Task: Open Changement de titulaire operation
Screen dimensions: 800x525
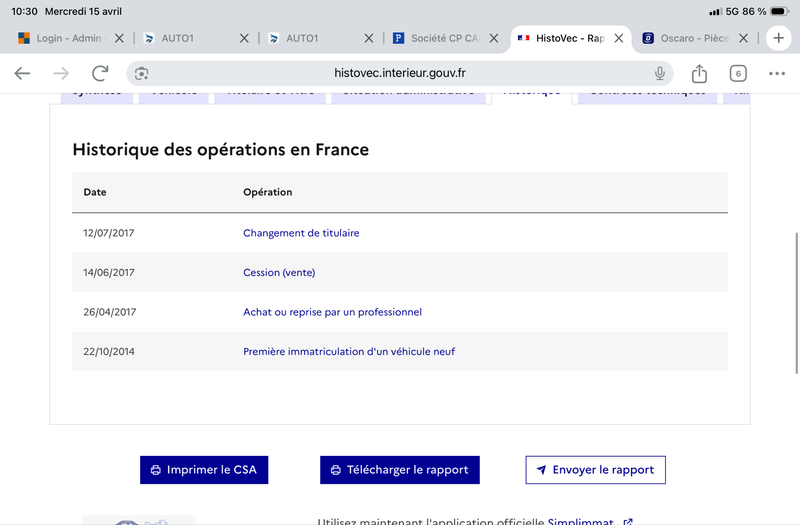Action: pos(301,233)
